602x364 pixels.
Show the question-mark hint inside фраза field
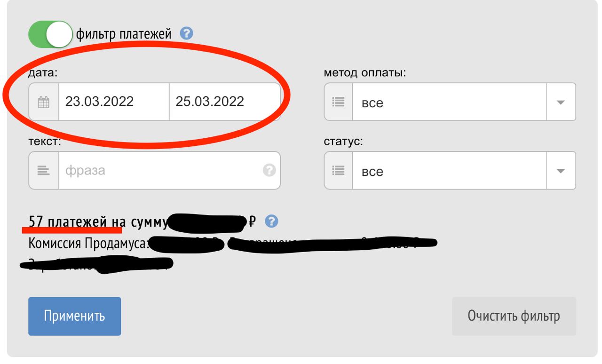269,170
